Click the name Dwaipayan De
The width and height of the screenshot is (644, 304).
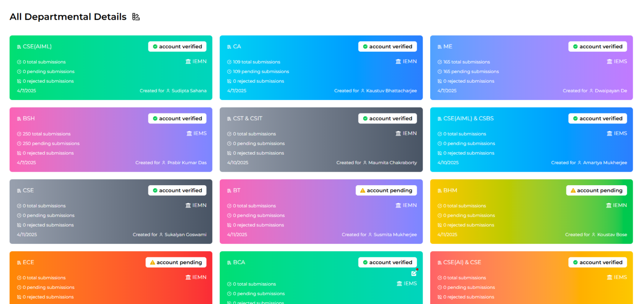pos(611,91)
